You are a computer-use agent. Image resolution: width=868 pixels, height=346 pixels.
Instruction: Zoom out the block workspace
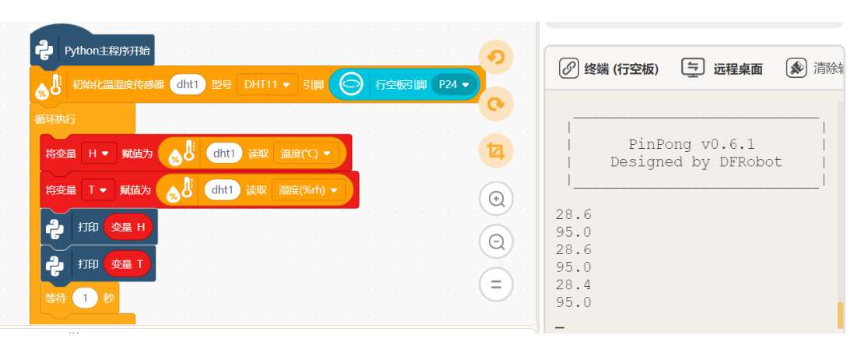pos(496,242)
